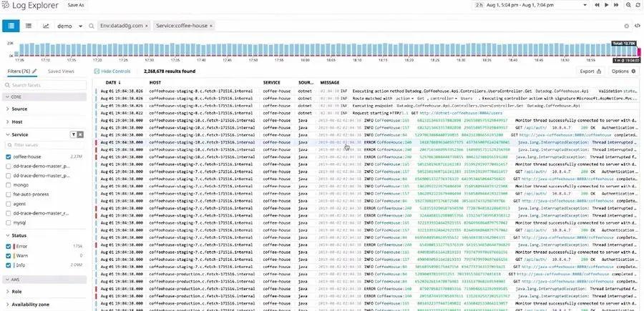Toggle the Error status checkbox
This screenshot has height=311, width=644.
pyautogui.click(x=9, y=245)
